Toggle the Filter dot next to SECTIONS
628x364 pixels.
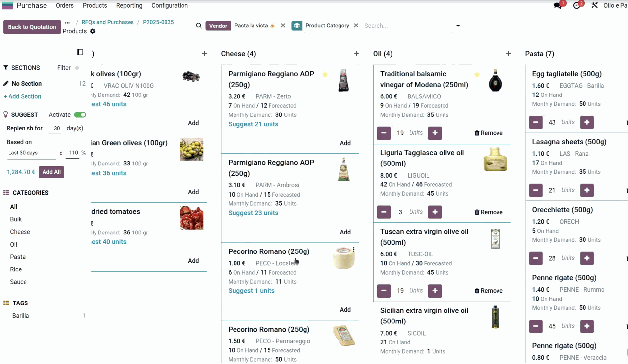pos(77,68)
